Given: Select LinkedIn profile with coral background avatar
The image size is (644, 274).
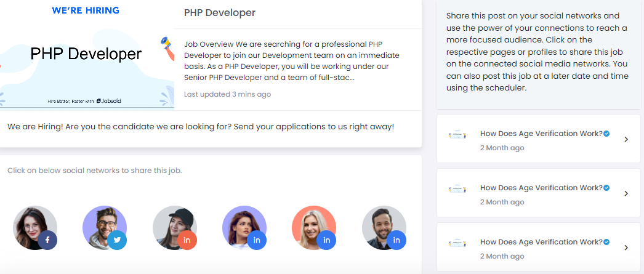Looking at the screenshot, I should pos(314,228).
